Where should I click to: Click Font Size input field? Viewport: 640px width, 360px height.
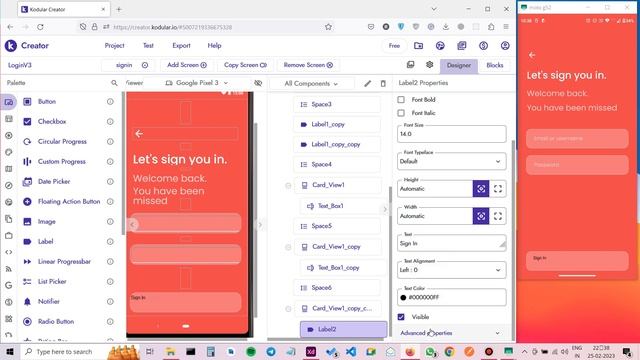click(451, 134)
